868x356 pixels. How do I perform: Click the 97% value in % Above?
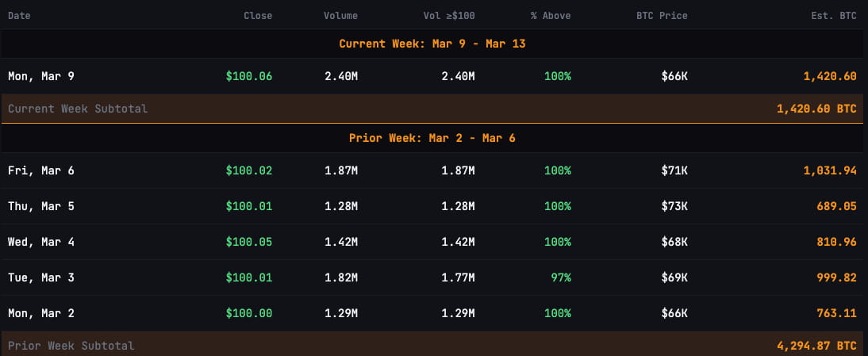click(x=560, y=278)
